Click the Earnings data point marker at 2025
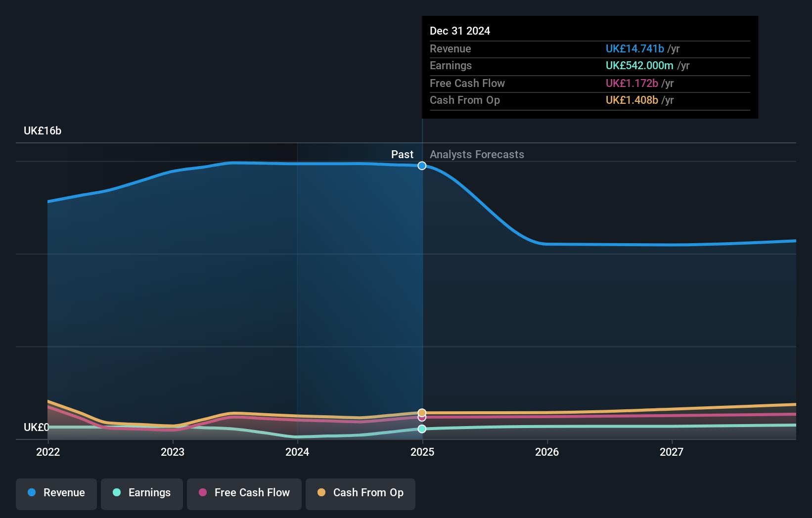Screen dimensions: 812x518 pyautogui.click(x=422, y=429)
